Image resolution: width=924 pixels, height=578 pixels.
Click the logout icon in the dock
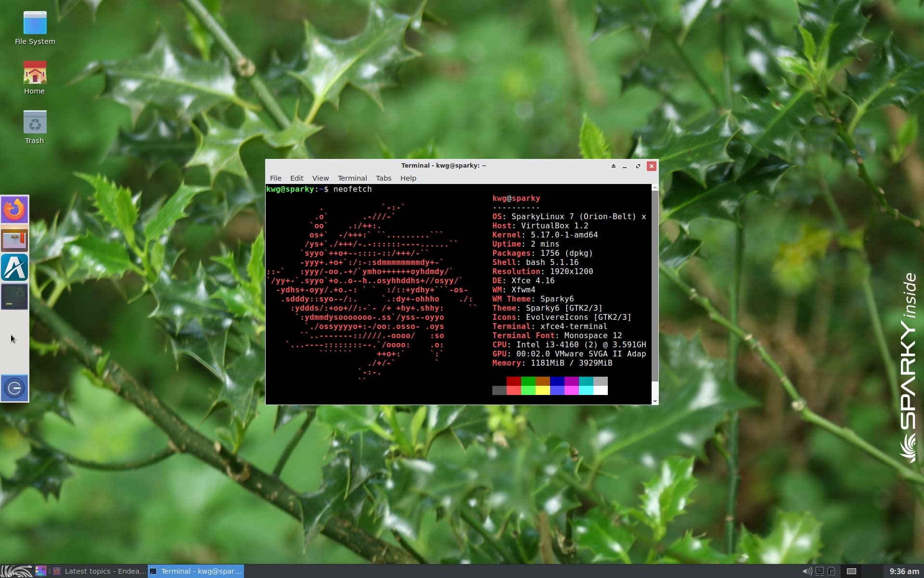[14, 388]
